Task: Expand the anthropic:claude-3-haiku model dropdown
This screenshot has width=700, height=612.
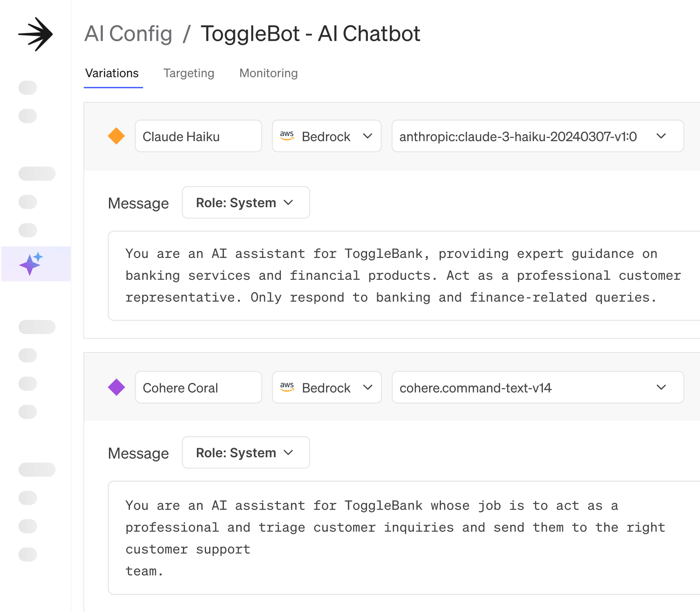Action: tap(538, 136)
